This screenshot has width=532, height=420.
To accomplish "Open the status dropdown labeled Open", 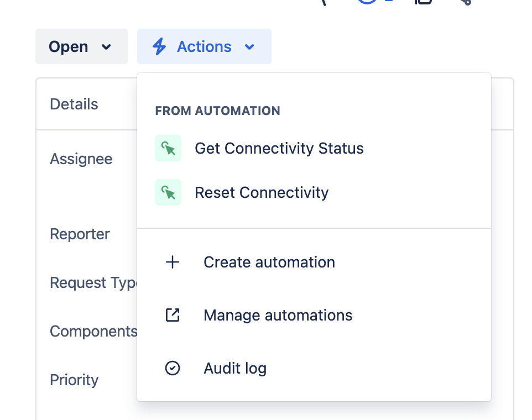I will 69,47.
